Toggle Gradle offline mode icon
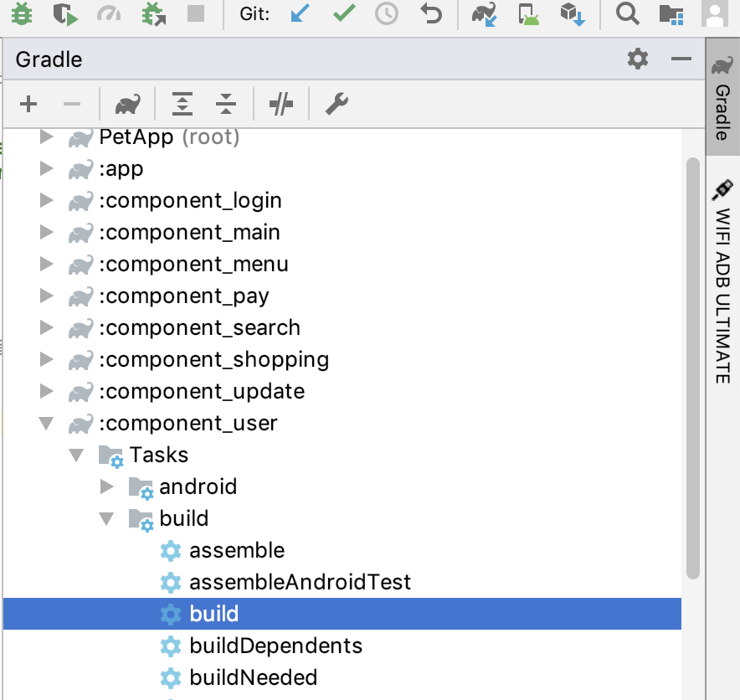Image resolution: width=740 pixels, height=700 pixels. tap(281, 104)
